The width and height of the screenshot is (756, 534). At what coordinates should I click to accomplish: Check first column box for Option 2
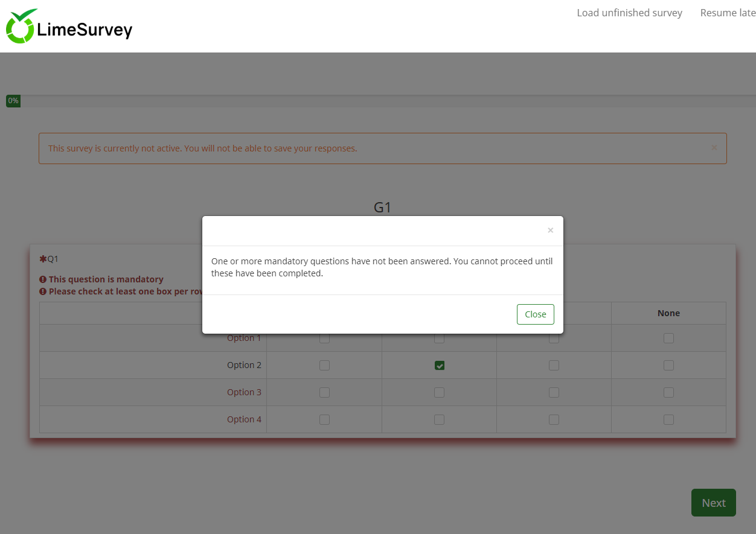[x=324, y=366]
